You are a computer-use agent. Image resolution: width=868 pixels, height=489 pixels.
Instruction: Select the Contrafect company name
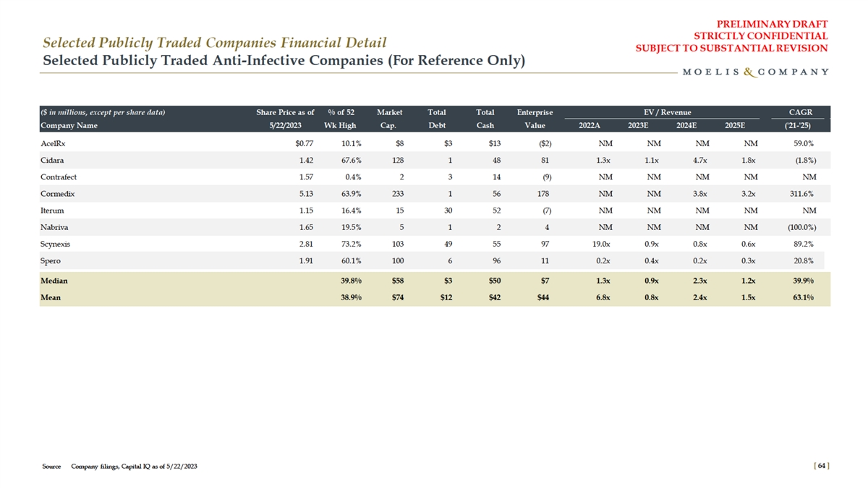click(x=59, y=177)
